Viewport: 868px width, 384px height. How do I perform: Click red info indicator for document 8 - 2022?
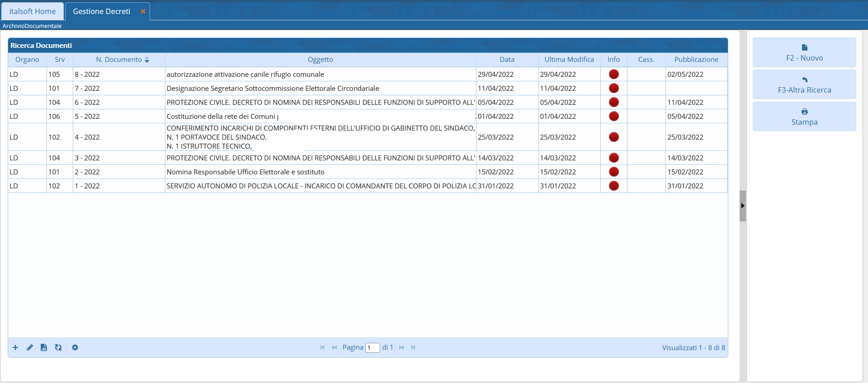613,74
